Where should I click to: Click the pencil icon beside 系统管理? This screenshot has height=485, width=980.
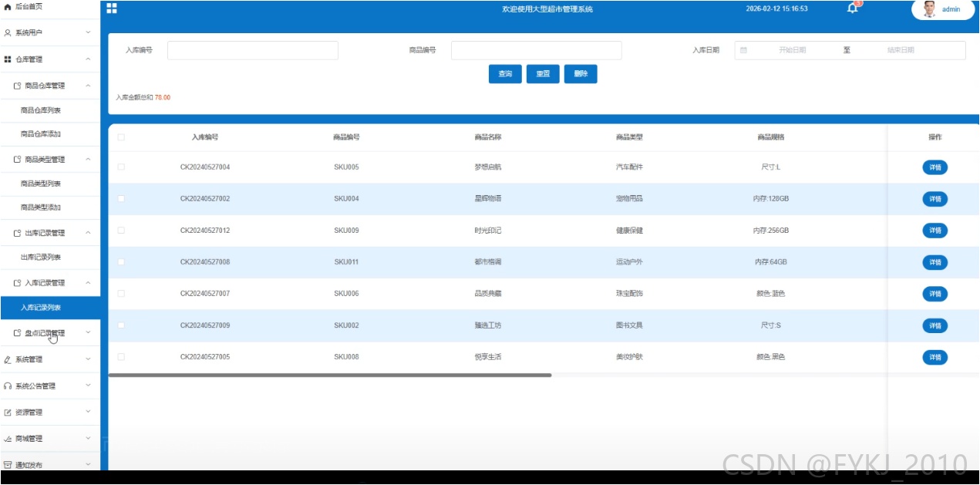pyautogui.click(x=8, y=359)
